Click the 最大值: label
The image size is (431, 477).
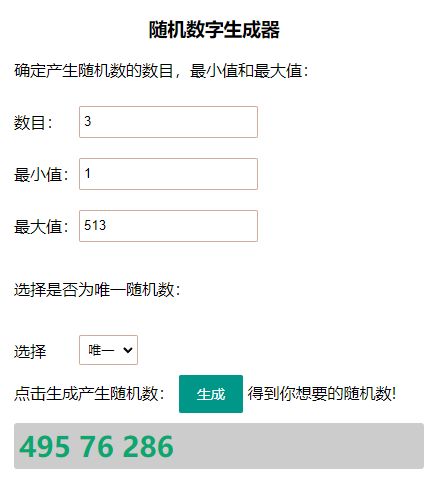[x=41, y=226]
